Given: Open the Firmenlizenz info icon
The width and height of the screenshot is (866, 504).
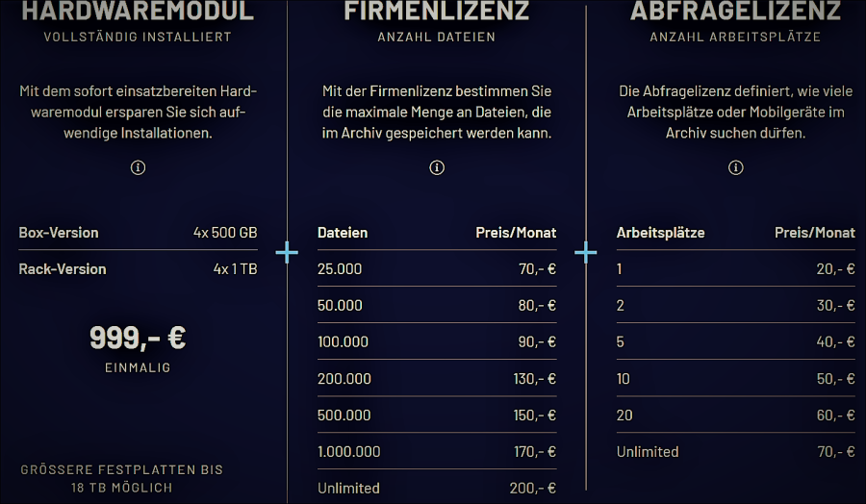Looking at the screenshot, I should tap(437, 167).
